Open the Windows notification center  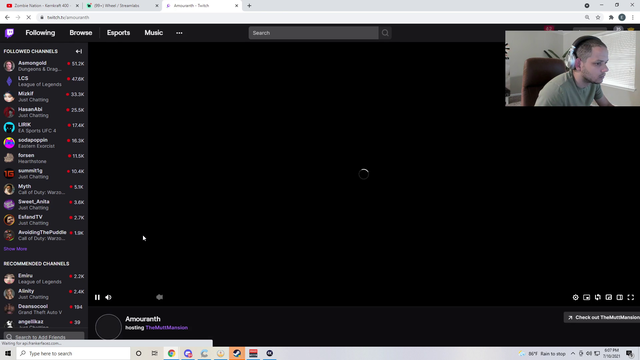click(630, 353)
